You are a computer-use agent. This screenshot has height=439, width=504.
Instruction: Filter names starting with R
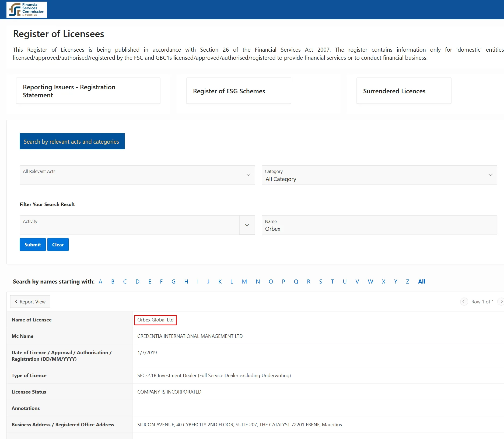309,282
